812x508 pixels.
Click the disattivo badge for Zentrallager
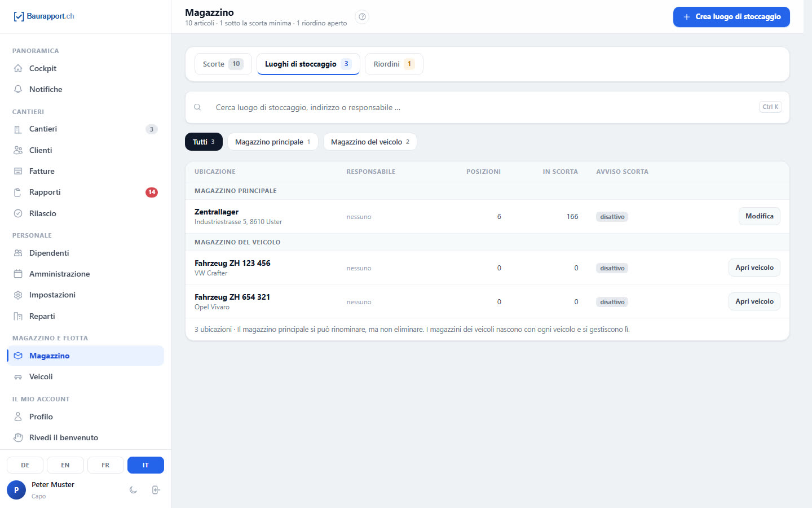coord(612,217)
